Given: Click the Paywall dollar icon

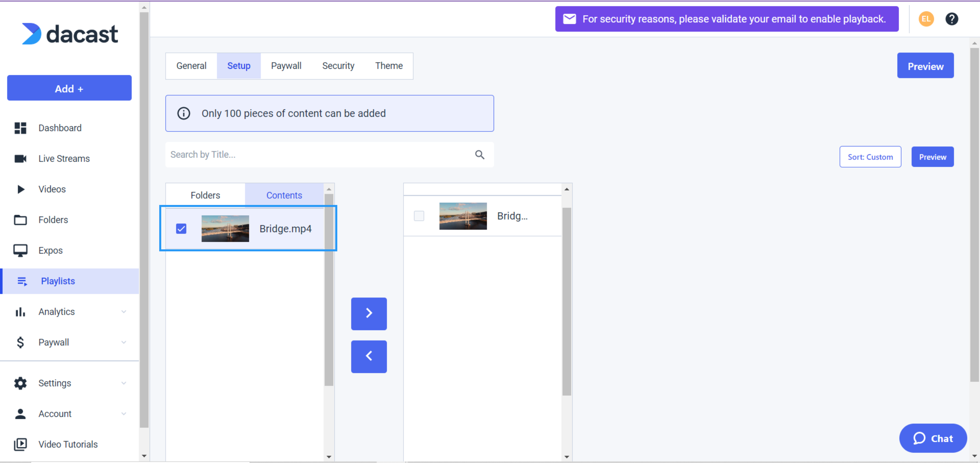Looking at the screenshot, I should tap(21, 342).
